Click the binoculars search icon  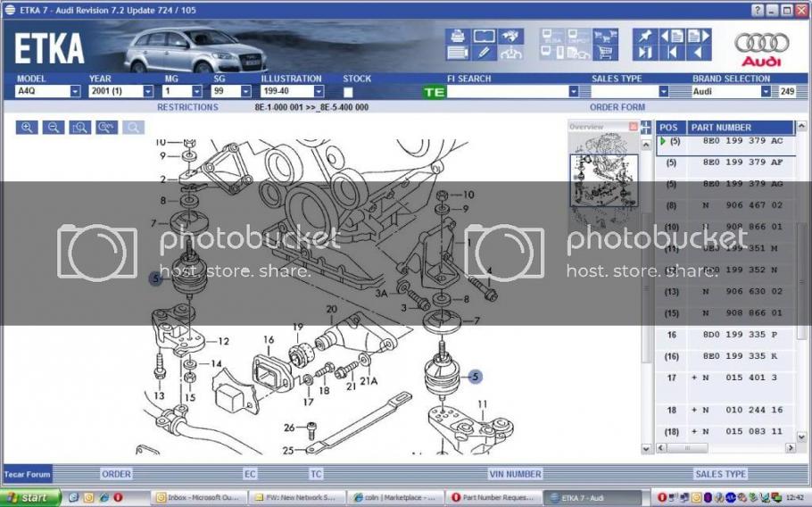pos(510,37)
